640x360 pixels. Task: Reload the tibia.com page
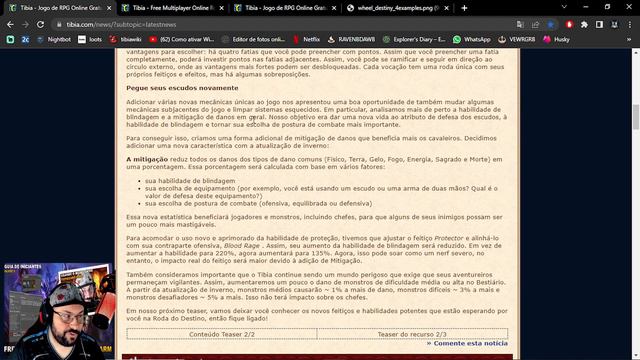click(x=40, y=24)
